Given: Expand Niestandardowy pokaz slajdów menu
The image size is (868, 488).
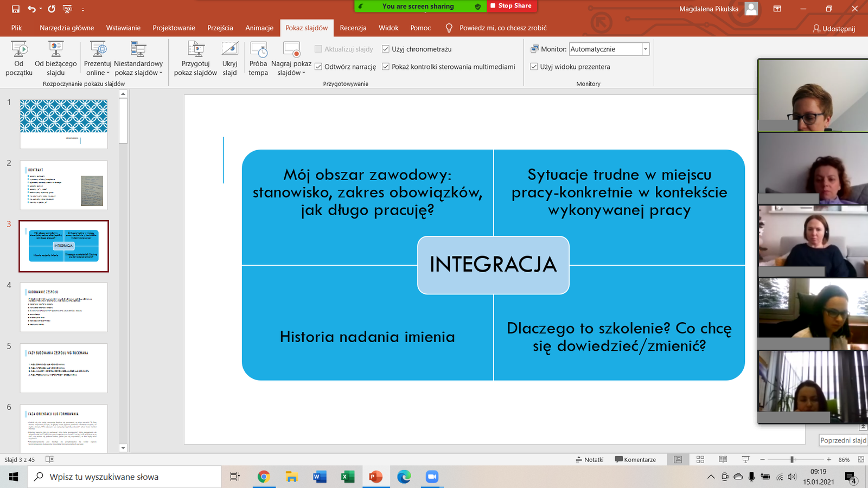Looking at the screenshot, I should (x=138, y=73).
